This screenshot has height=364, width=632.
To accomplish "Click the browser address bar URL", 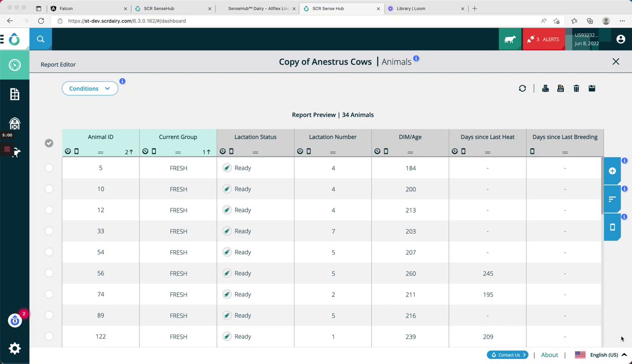I will (x=127, y=21).
